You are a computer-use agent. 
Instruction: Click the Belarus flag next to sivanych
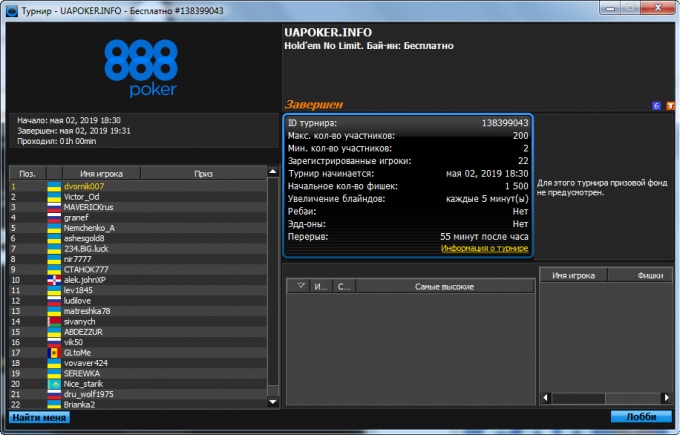click(x=54, y=322)
